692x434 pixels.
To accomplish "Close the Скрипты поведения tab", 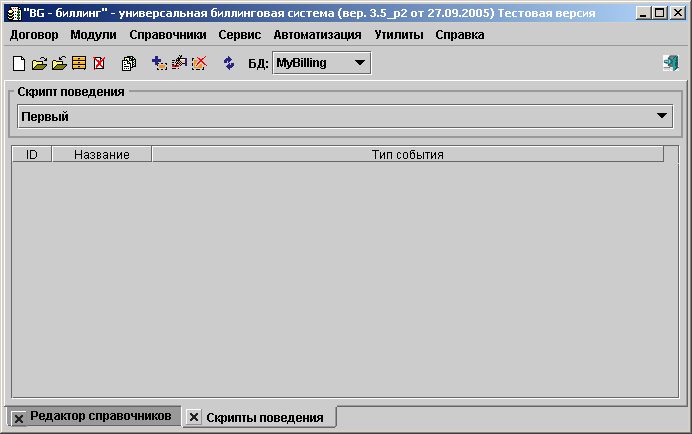I will pos(194,417).
